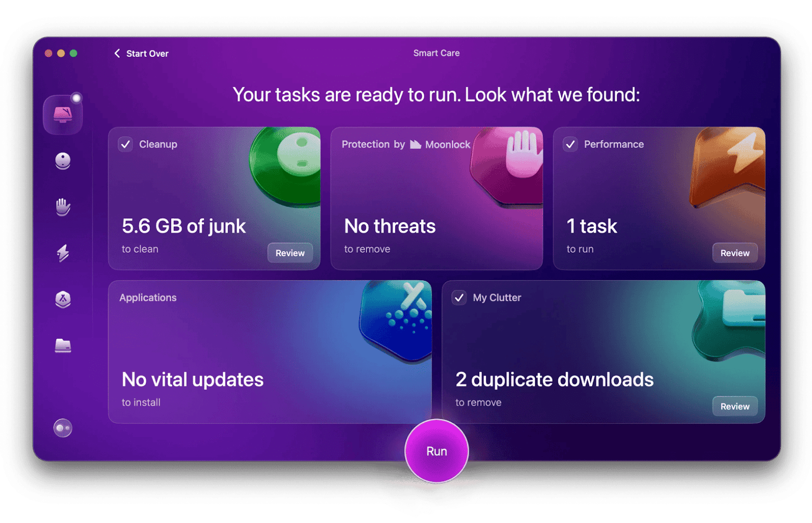Image resolution: width=812 pixels, height=523 pixels.
Task: Click the teal folder My Clutter illustration
Action: [729, 320]
